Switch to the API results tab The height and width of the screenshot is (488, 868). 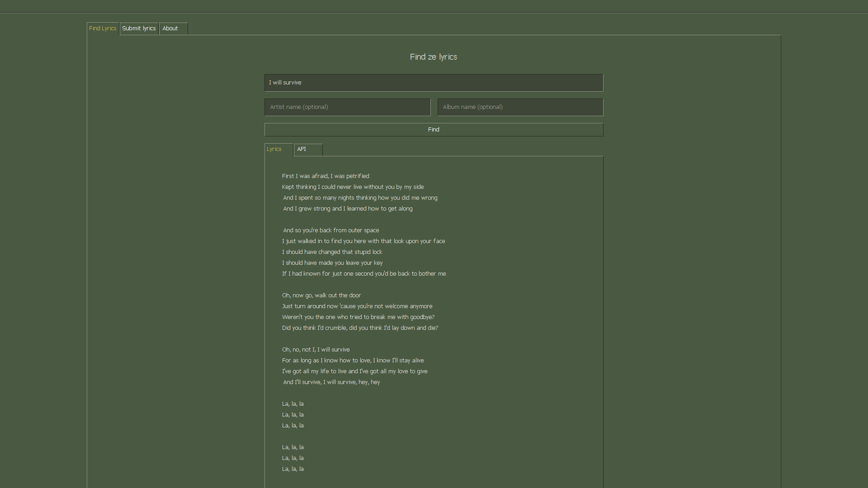click(308, 150)
